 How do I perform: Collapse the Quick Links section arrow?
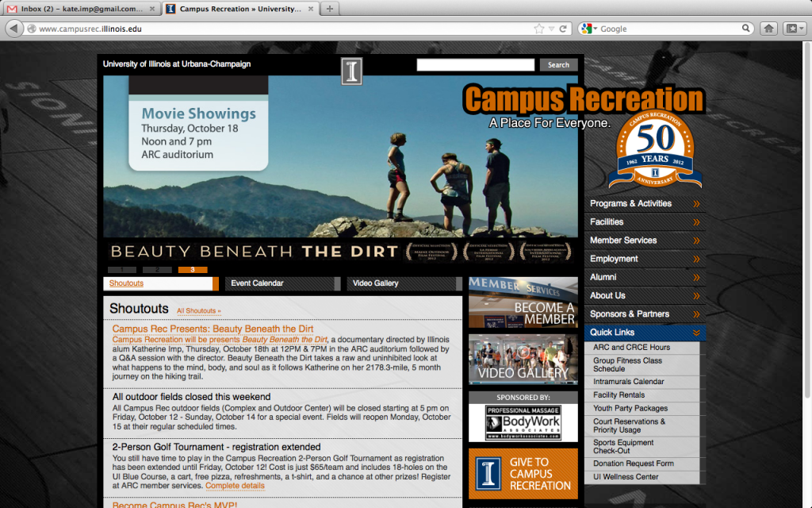[x=696, y=333]
